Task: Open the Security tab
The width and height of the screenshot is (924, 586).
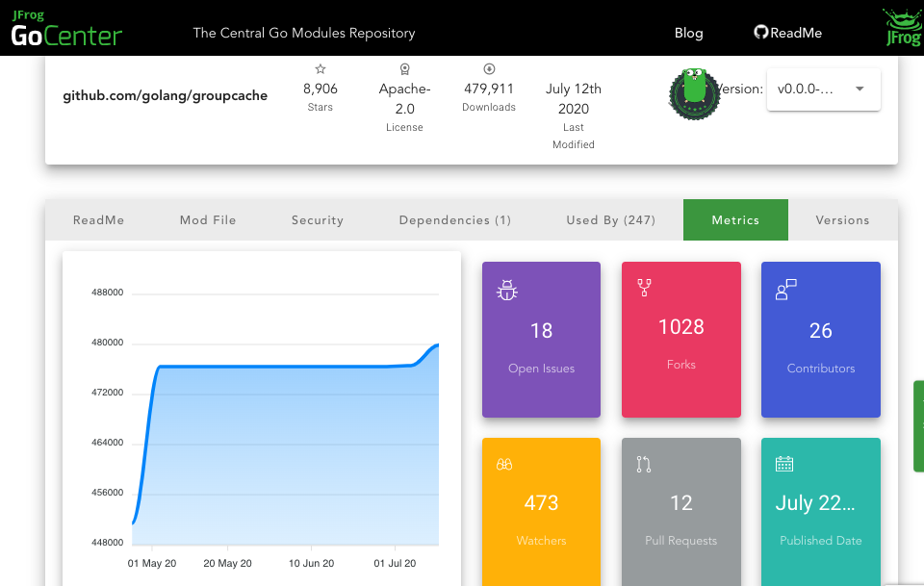Action: click(317, 219)
